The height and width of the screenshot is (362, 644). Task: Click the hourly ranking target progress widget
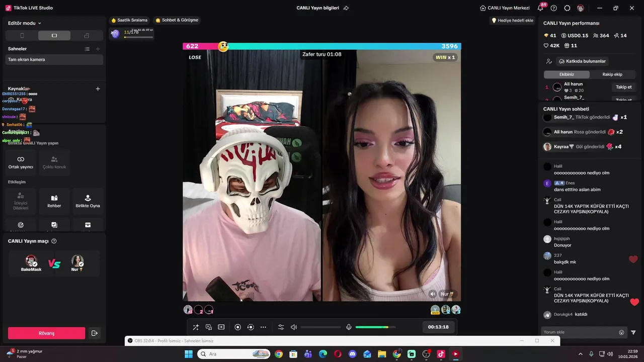[131, 34]
